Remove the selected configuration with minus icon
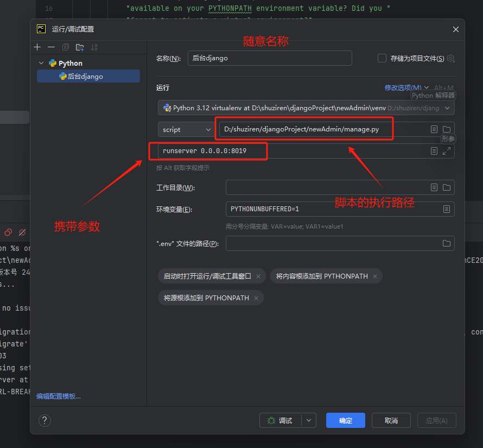483x448 pixels. (x=51, y=47)
